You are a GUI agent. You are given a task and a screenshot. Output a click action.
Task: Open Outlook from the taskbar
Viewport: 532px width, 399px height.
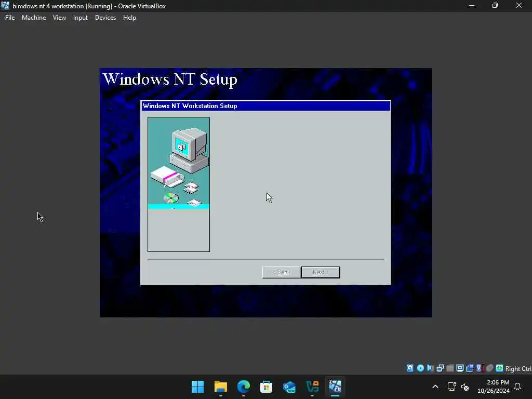pyautogui.click(x=289, y=387)
